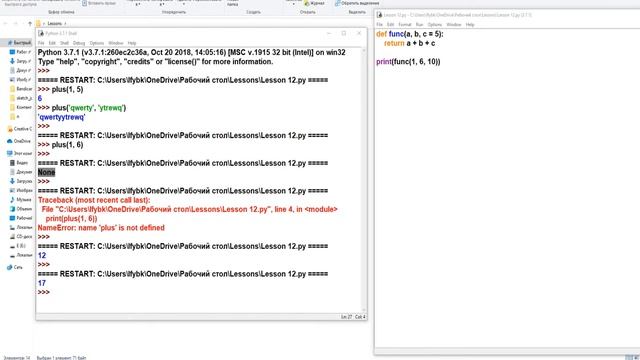The image size is (640, 360).
Task: Open Документы under quick access in sidebar
Action: coord(20,70)
